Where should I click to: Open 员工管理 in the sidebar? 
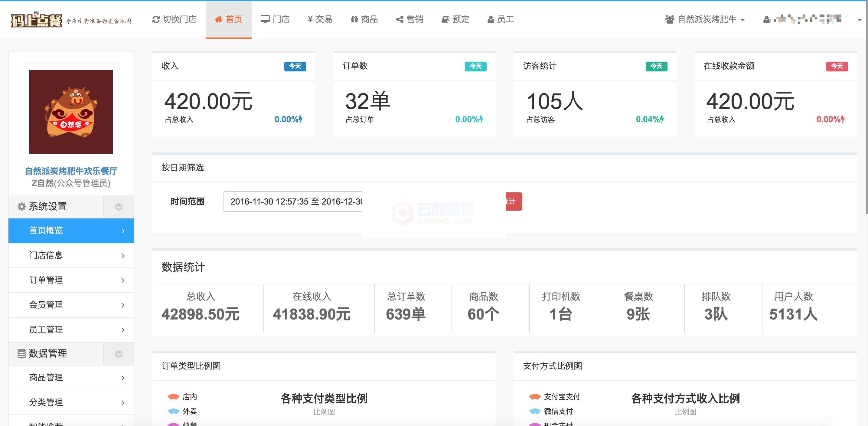point(71,329)
